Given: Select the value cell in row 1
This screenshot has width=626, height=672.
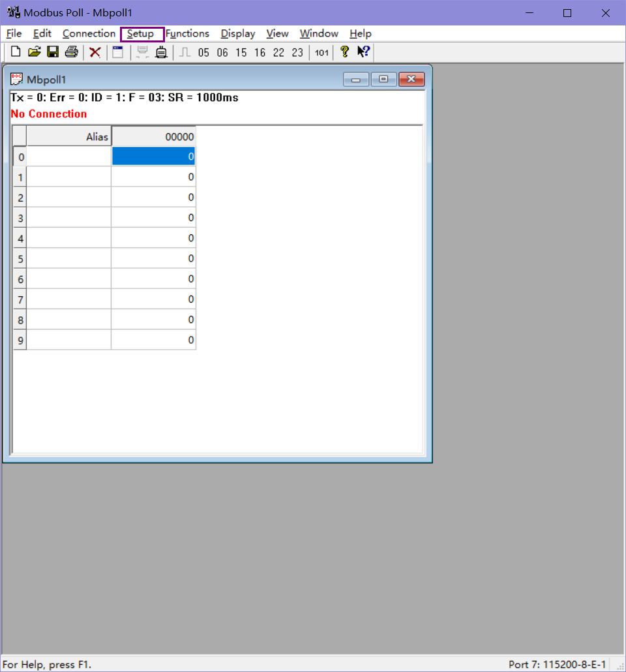Looking at the screenshot, I should [153, 177].
